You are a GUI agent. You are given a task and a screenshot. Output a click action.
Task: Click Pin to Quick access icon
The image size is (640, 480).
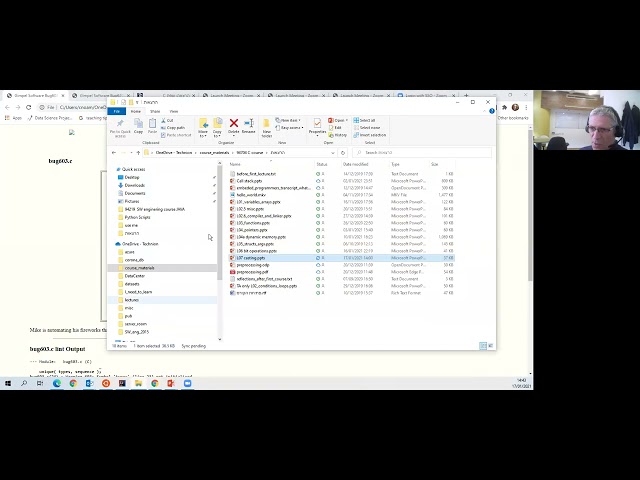pyautogui.click(x=120, y=124)
